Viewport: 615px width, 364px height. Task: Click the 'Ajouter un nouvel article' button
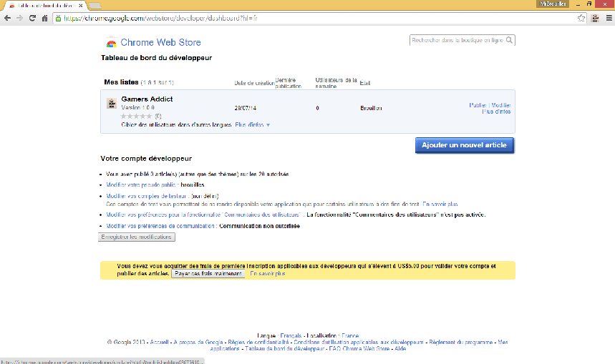pos(464,145)
